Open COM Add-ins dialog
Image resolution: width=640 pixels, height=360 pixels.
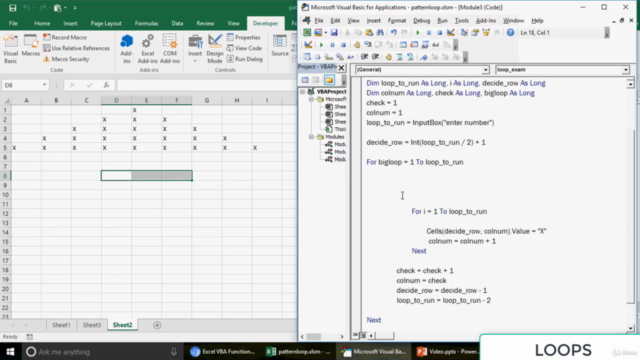[x=170, y=49]
